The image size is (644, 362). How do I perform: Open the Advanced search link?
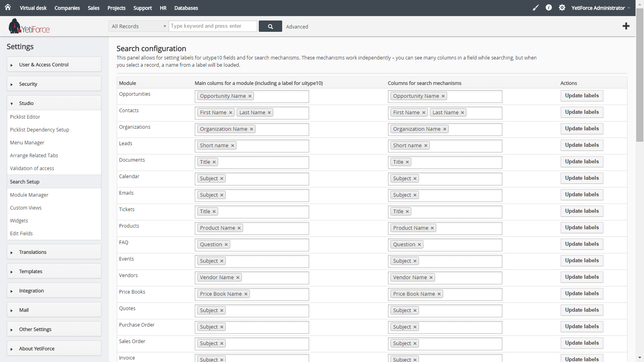click(x=297, y=27)
